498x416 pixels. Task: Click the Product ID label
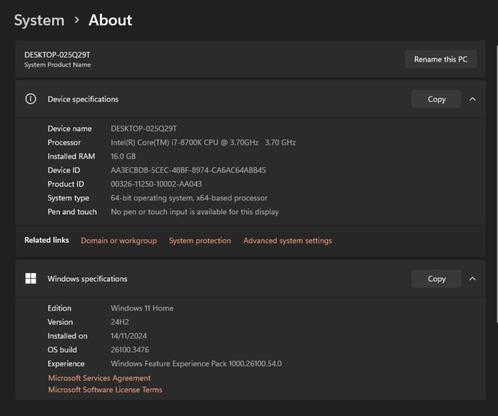pos(66,184)
